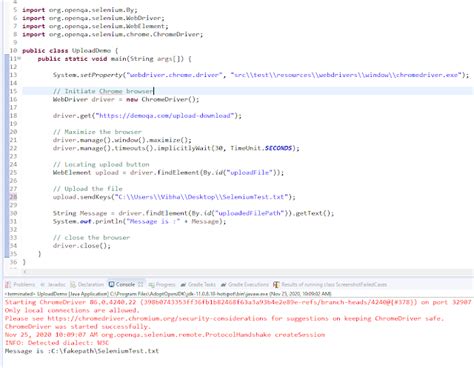
Task: Click the Starting ChromeDriver 86.0.4240.22 console line
Action: 238,302
